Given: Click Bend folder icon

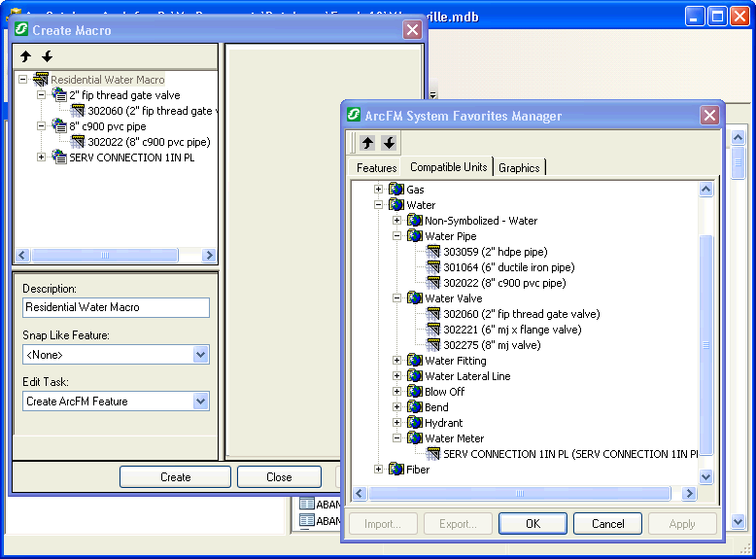Looking at the screenshot, I should (415, 407).
